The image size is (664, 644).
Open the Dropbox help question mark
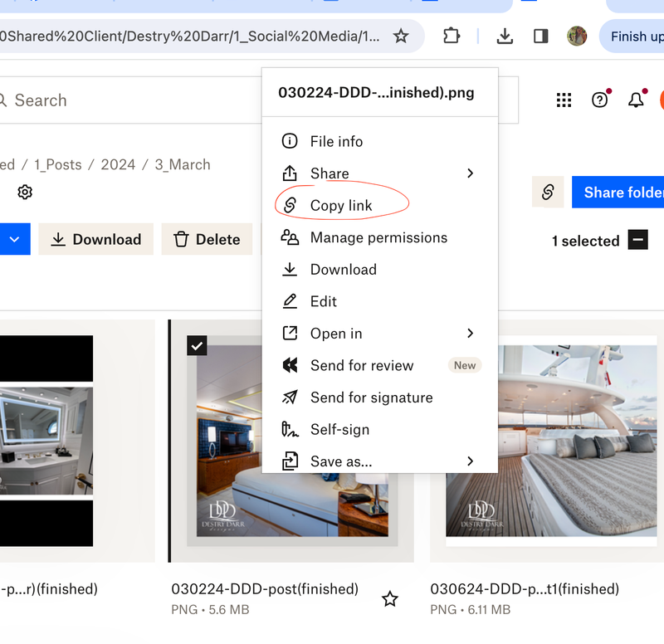point(600,100)
